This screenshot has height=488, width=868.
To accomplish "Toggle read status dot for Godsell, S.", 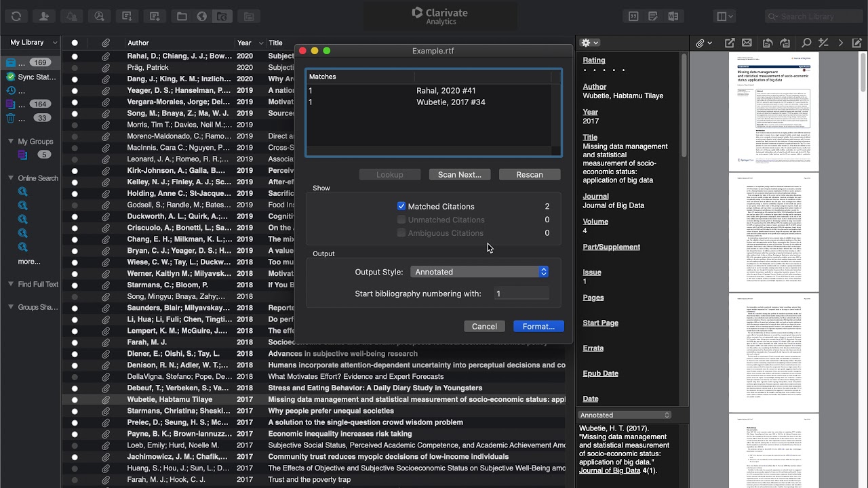I will pyautogui.click(x=75, y=205).
